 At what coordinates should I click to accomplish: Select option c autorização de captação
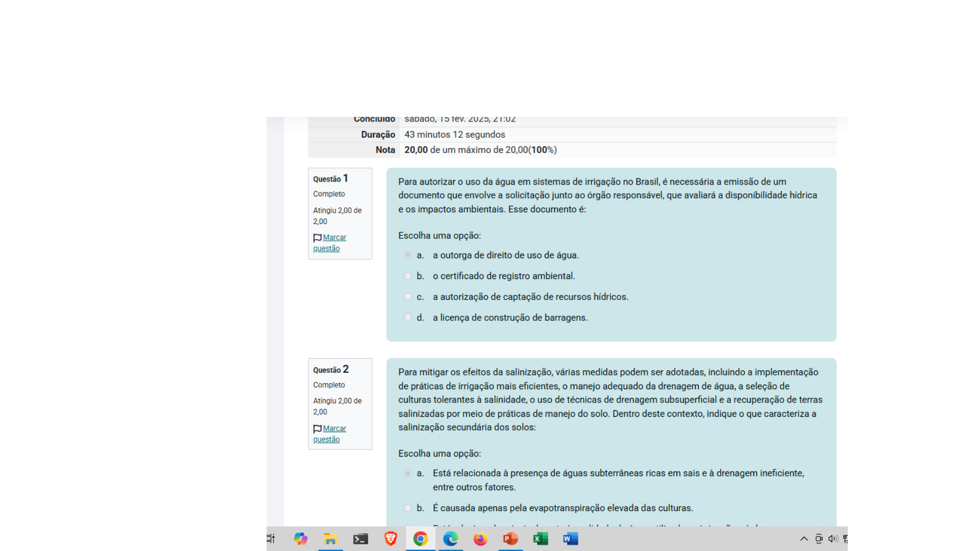tap(408, 297)
